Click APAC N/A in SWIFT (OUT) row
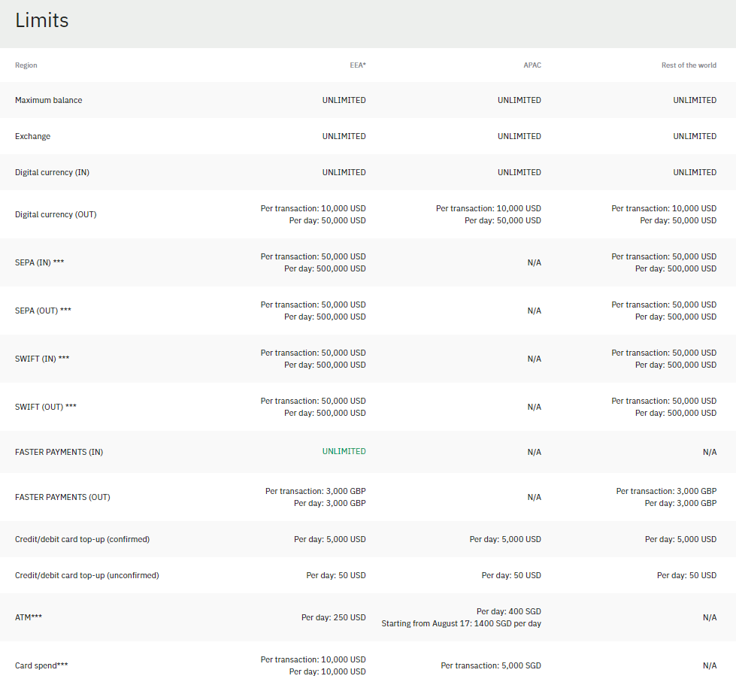736x700 pixels. click(x=535, y=407)
